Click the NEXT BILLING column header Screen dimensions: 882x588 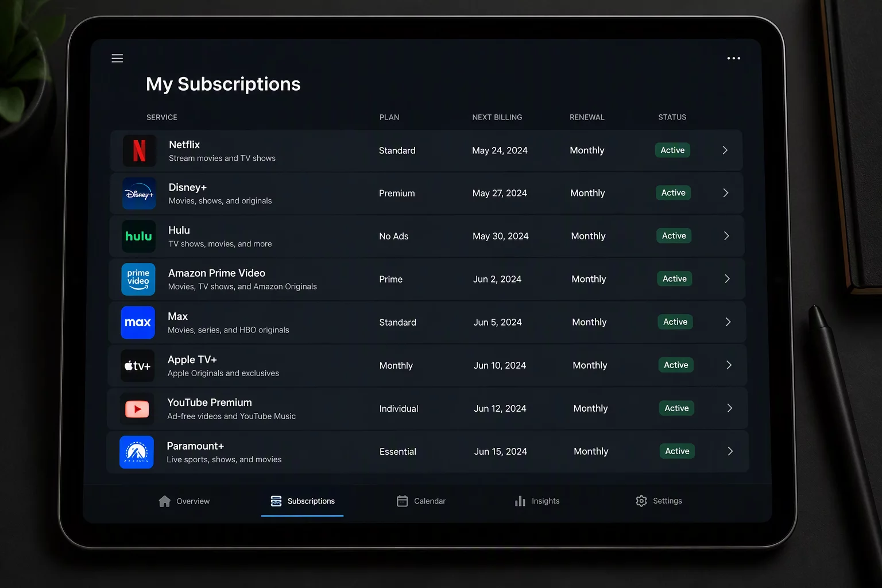point(497,117)
